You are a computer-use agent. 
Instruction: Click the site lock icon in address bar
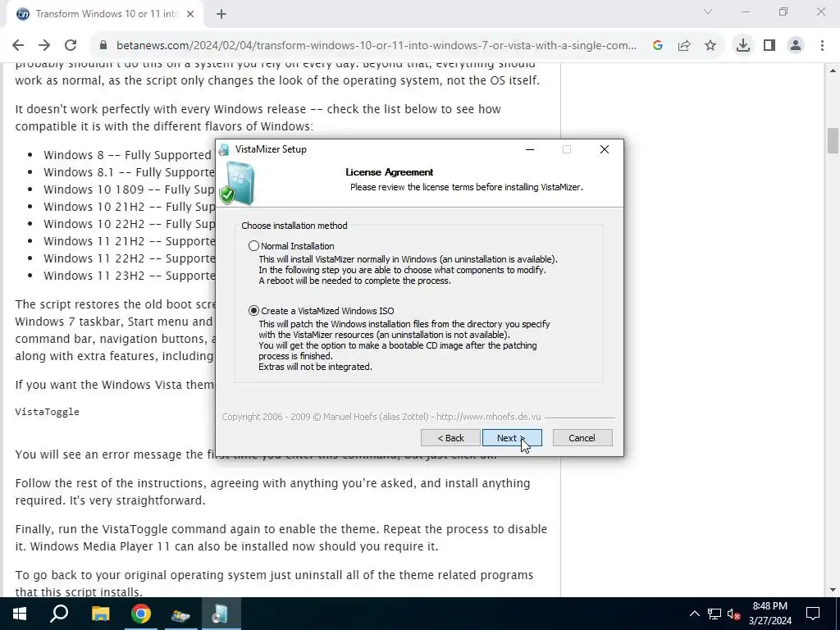tap(104, 46)
